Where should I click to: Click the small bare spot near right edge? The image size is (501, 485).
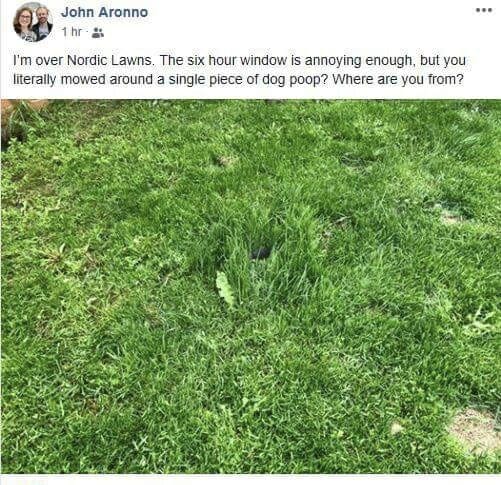tap(450, 215)
